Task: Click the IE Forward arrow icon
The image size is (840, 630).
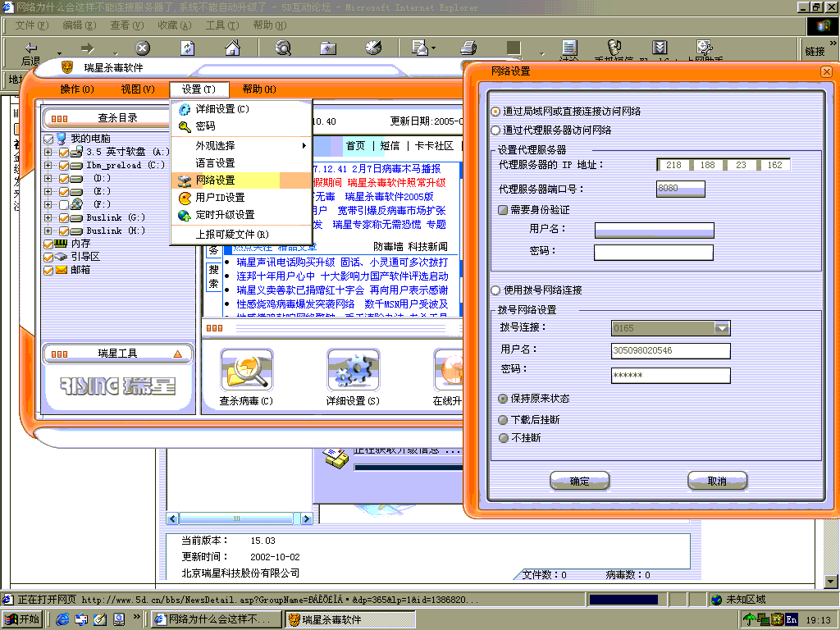Action: 87,48
